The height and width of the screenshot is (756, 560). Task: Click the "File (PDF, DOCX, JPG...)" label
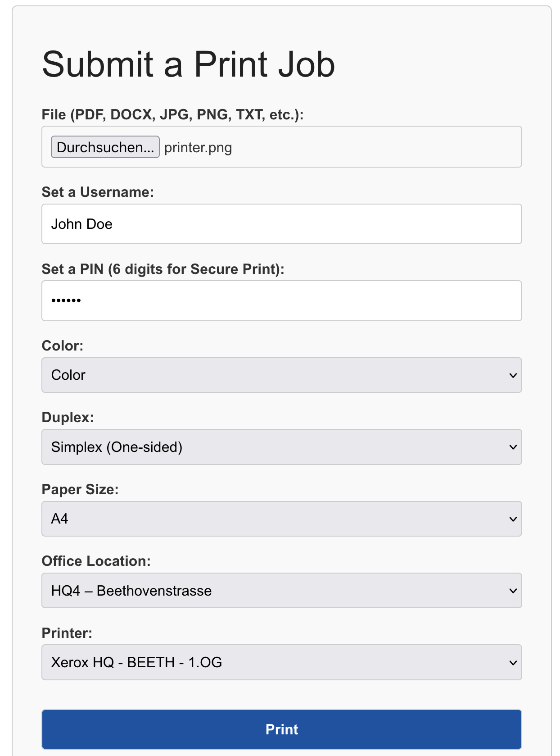tap(172, 114)
